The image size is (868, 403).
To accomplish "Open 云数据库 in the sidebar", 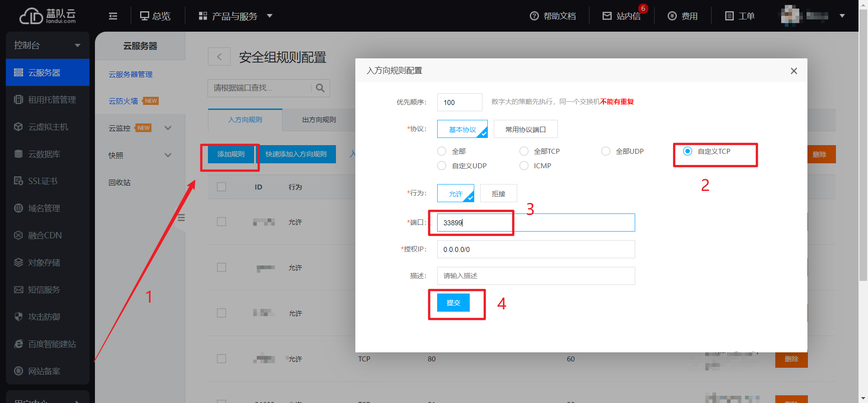I will (x=44, y=154).
